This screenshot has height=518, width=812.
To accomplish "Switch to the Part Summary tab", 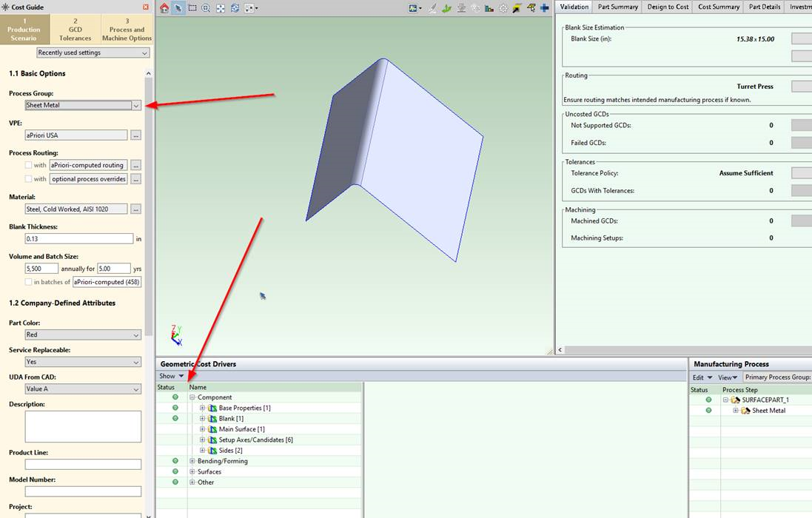I will click(x=617, y=7).
